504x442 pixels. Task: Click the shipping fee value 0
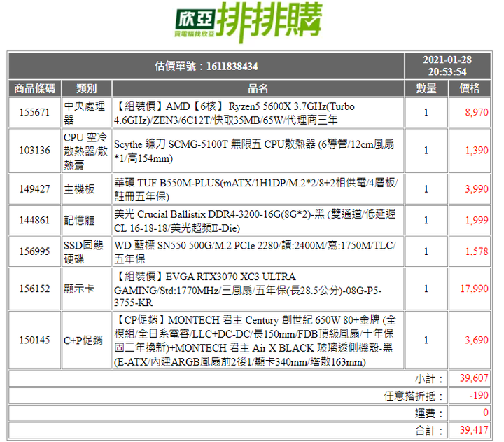(486, 413)
